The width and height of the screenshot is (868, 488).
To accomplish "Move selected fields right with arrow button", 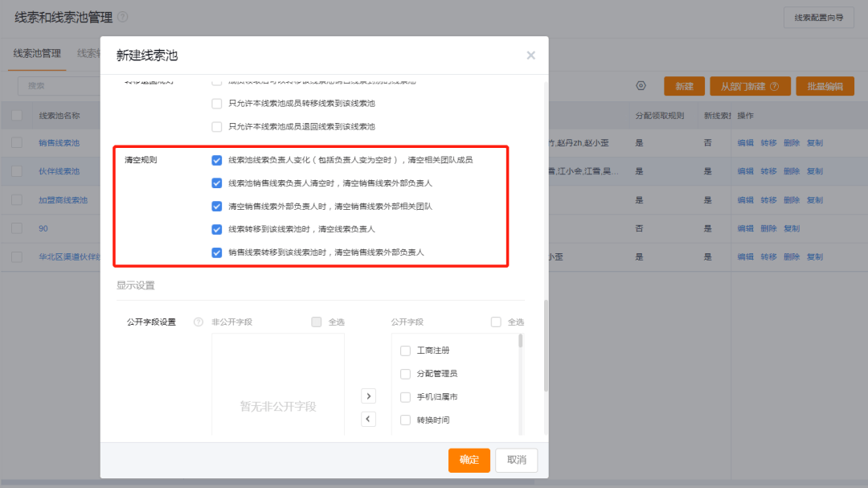I will [368, 396].
